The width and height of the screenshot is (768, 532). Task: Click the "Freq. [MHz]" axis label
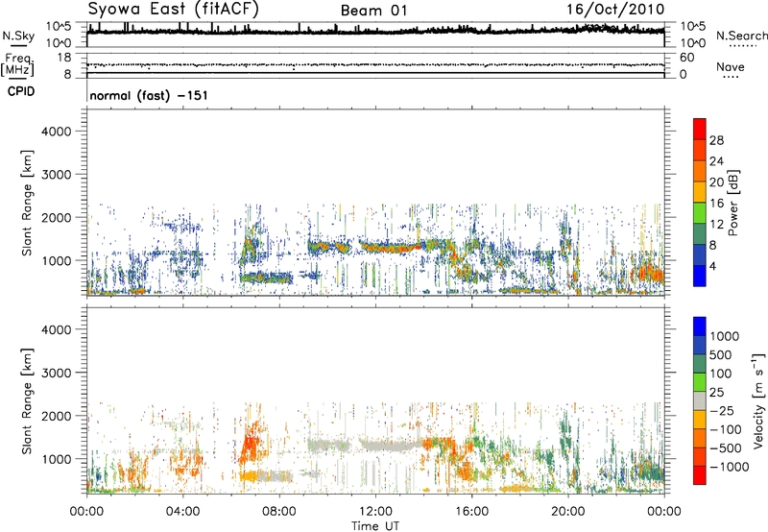[x=17, y=65]
